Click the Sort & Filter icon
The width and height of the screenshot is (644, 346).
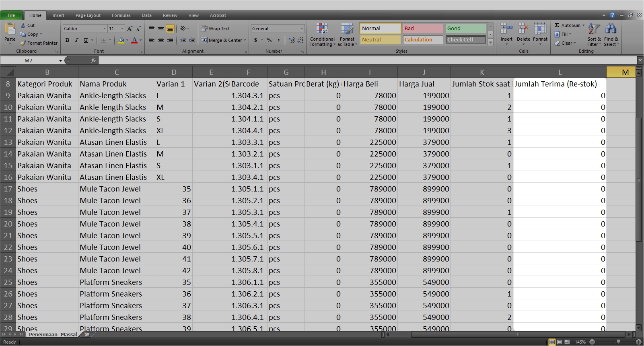coord(594,34)
